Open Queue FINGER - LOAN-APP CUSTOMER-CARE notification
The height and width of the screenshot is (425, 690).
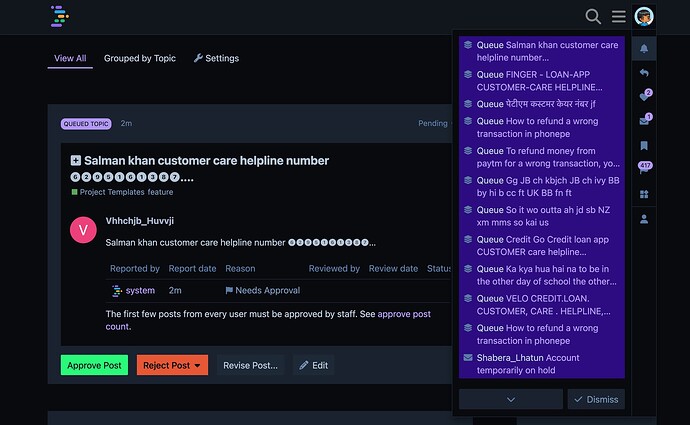coord(542,81)
